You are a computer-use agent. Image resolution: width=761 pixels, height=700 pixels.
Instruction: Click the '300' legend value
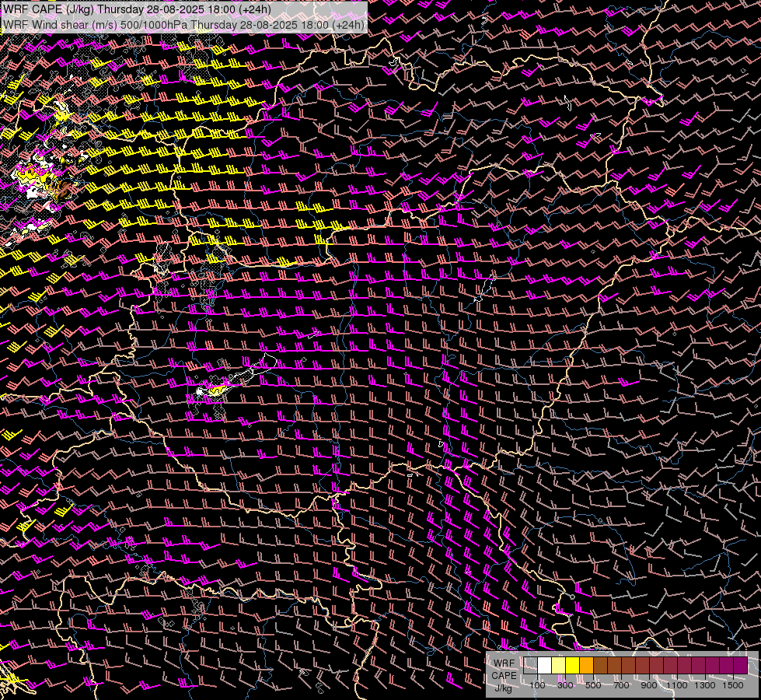point(565,685)
